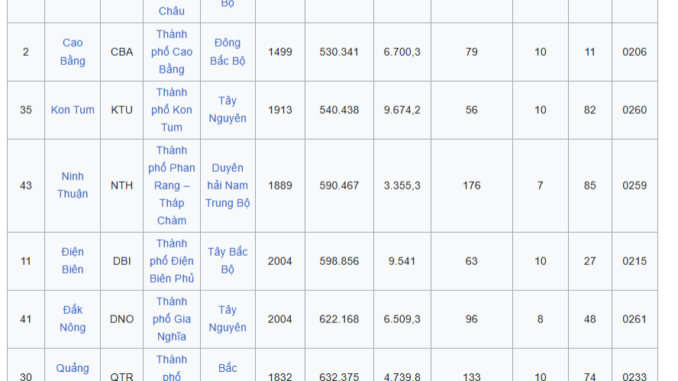This screenshot has width=678, height=381.
Task: Open the Đắk Nông province link
Action: (72, 319)
